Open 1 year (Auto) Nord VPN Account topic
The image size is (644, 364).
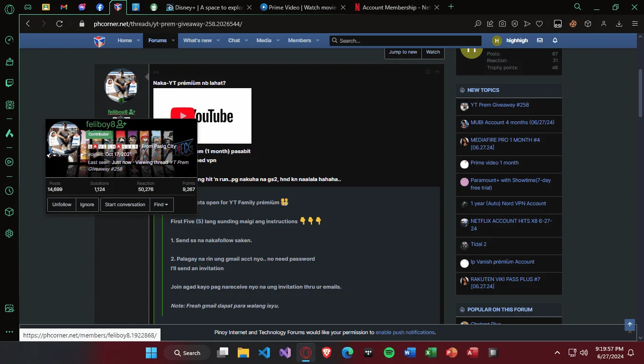point(508,203)
